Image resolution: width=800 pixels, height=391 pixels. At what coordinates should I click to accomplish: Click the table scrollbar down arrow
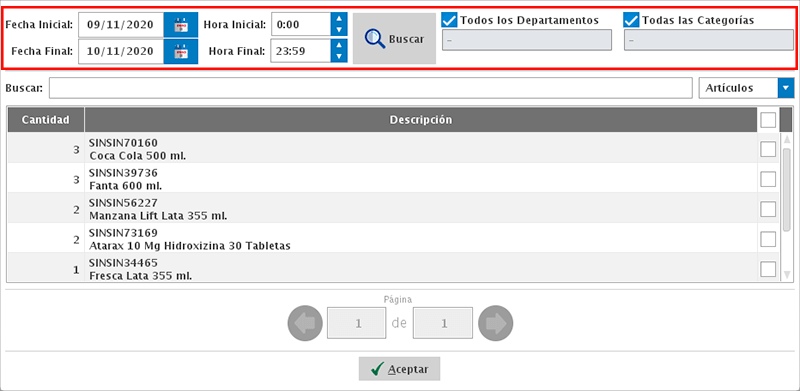click(x=786, y=275)
